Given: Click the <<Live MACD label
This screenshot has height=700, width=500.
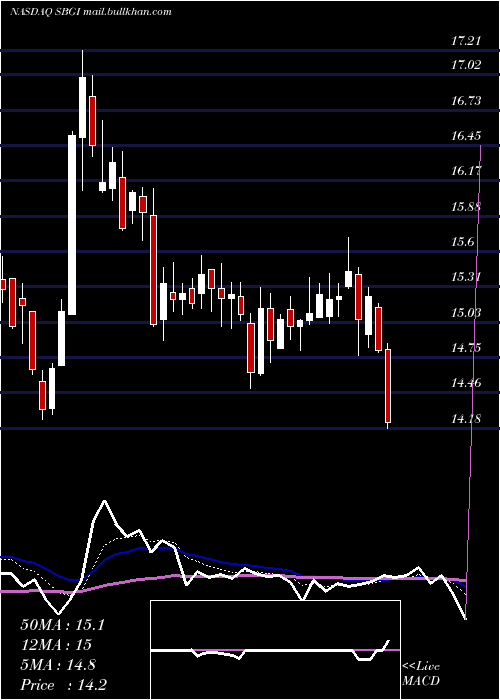Looking at the screenshot, I should (x=421, y=673).
